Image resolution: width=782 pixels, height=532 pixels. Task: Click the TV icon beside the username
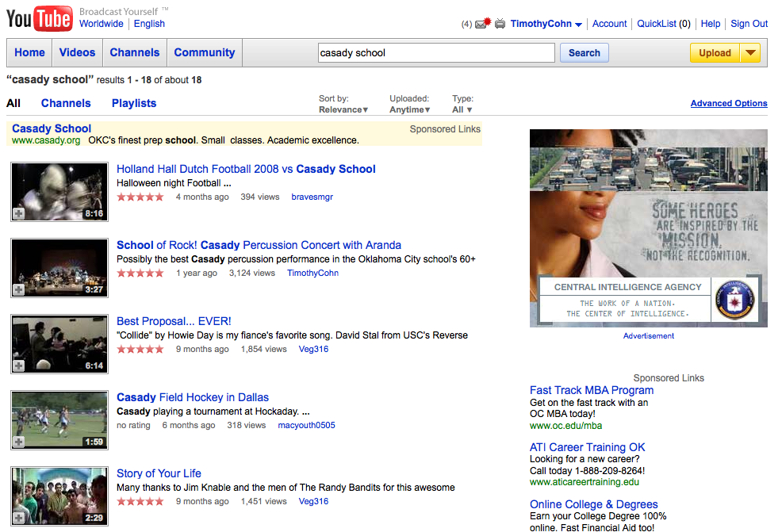pos(500,24)
